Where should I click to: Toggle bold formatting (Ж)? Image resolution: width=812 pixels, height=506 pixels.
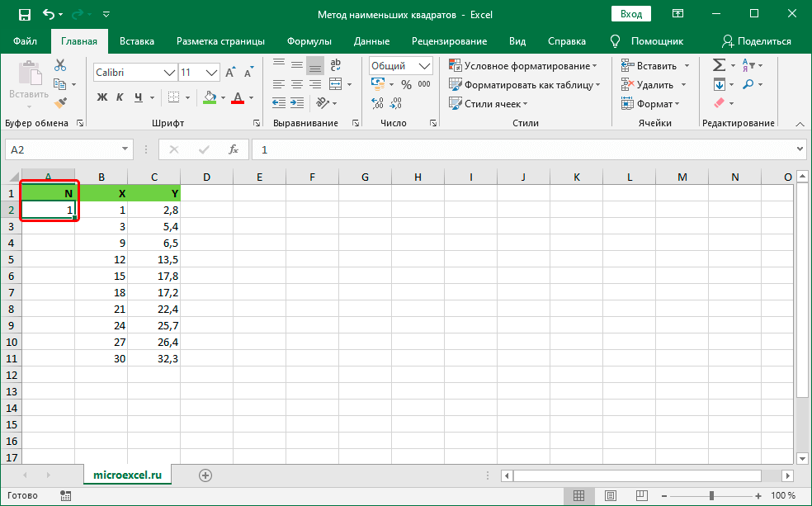102,97
